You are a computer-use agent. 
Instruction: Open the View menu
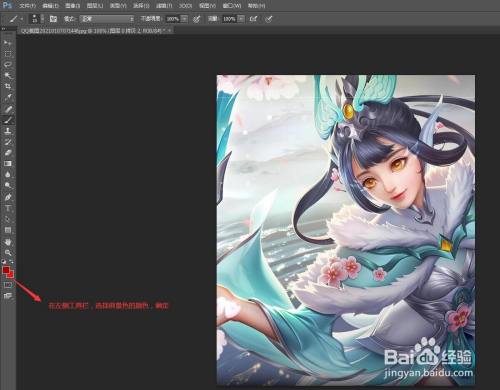pos(207,6)
